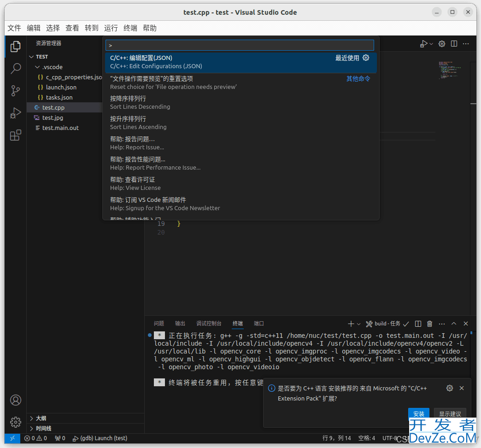Viewport: 481px width, 448px height.
Task: Open the Manage gear in activity bar
Action: [x=15, y=422]
